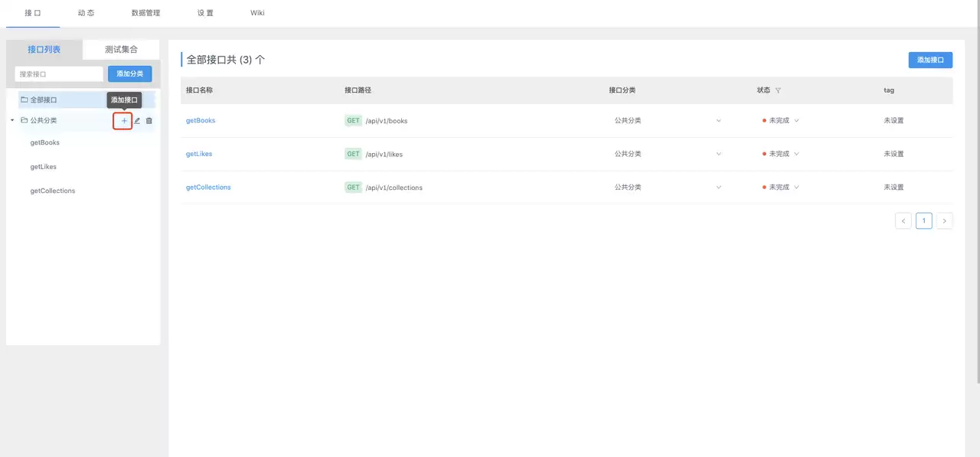
Task: Go to previous page arrow
Action: pos(903,221)
